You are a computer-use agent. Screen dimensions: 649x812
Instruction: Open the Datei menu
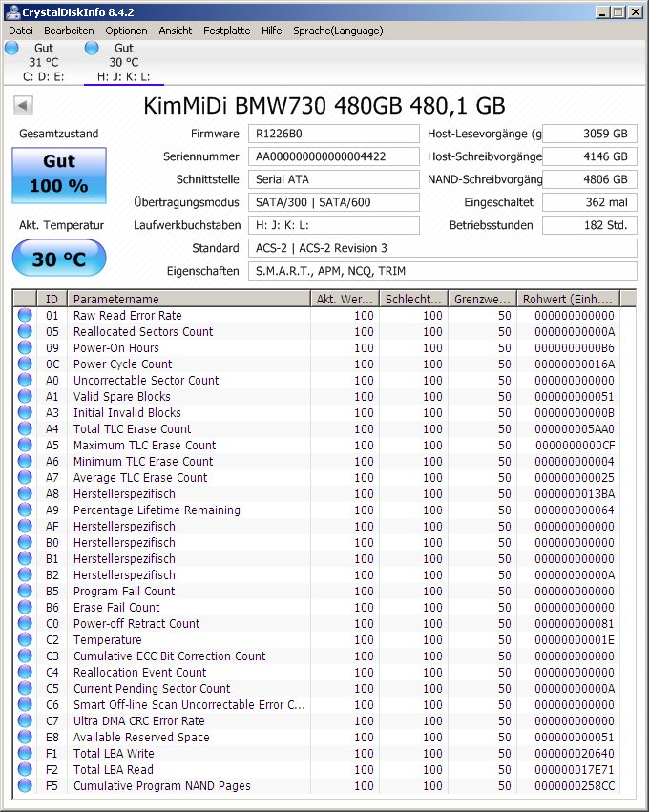[21, 31]
